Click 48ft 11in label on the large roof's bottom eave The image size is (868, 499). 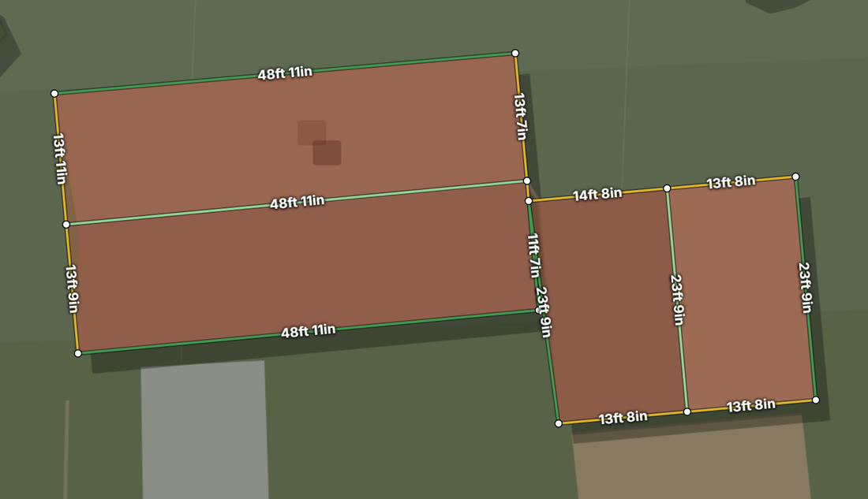[x=309, y=331]
